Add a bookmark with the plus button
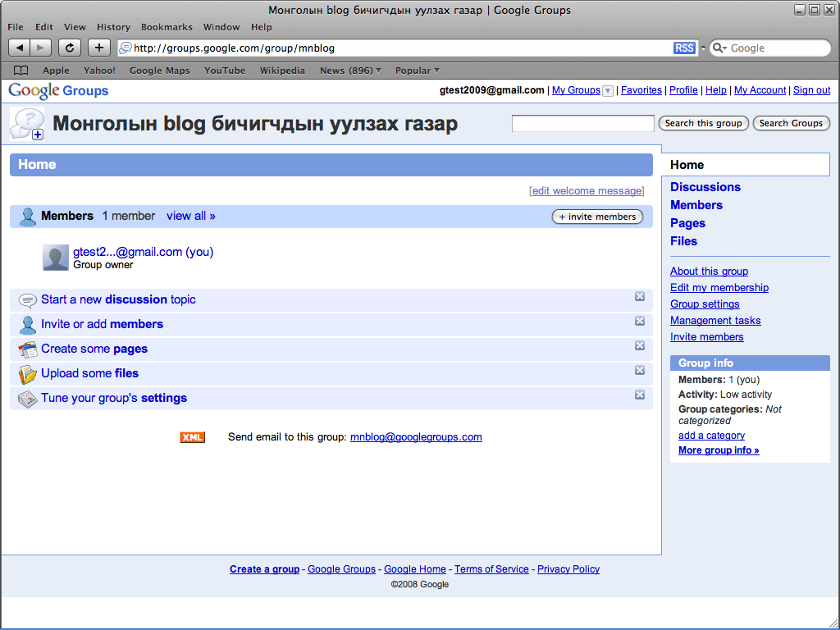The width and height of the screenshot is (840, 630). click(x=99, y=48)
